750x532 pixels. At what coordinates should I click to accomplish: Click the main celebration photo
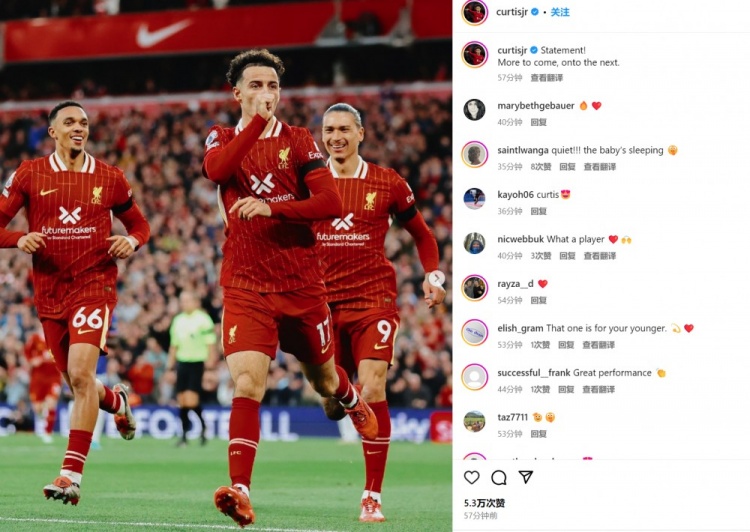coord(226,266)
